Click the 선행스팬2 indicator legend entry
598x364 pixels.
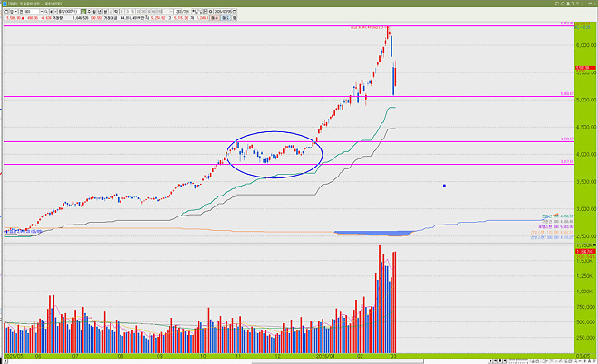[x=552, y=237]
